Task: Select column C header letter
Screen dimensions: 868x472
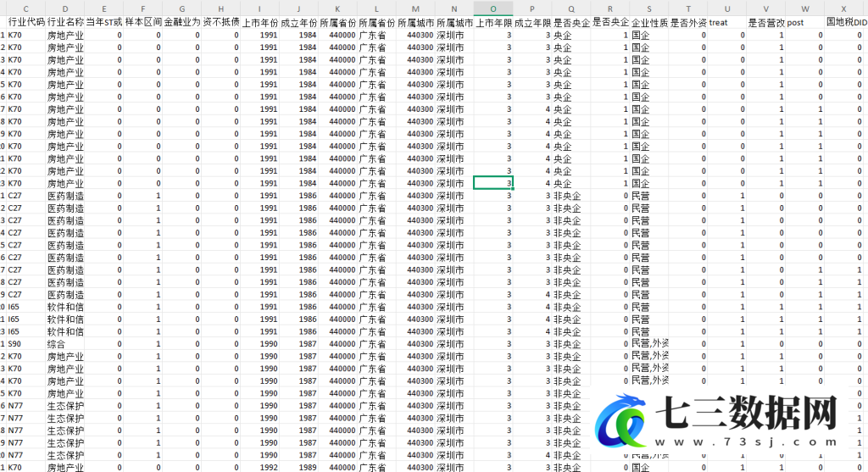Action: click(26, 8)
